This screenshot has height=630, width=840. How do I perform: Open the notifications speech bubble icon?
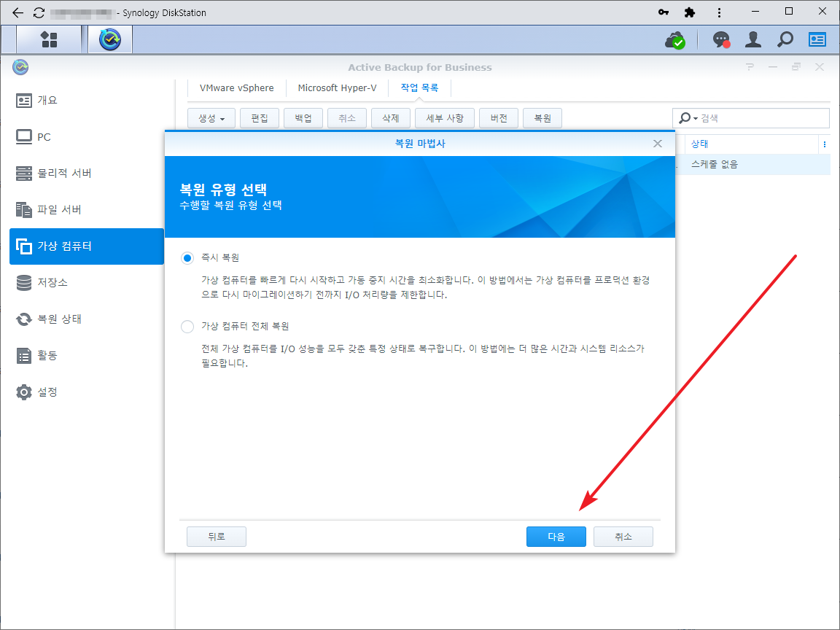pyautogui.click(x=721, y=39)
